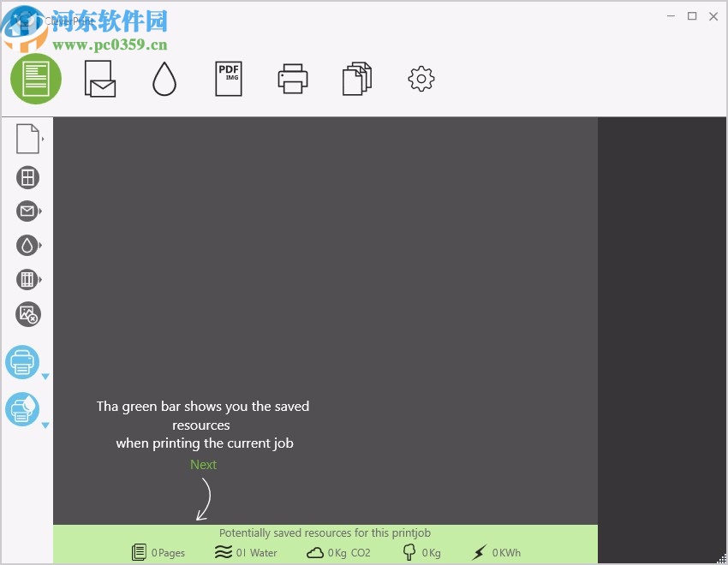Image resolution: width=728 pixels, height=565 pixels.
Task: Click the send-as-email toolbar icon
Action: pos(99,79)
